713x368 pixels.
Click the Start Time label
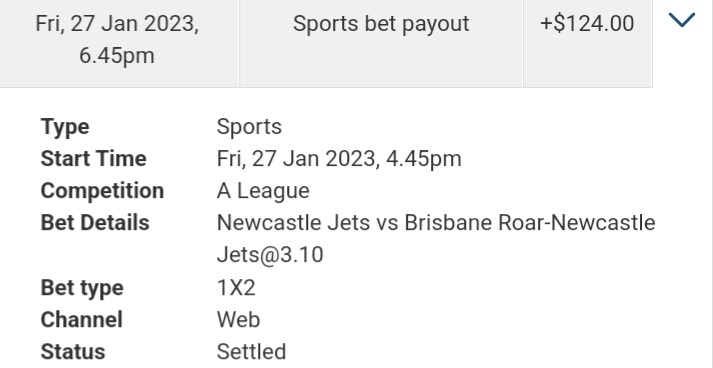(94, 159)
